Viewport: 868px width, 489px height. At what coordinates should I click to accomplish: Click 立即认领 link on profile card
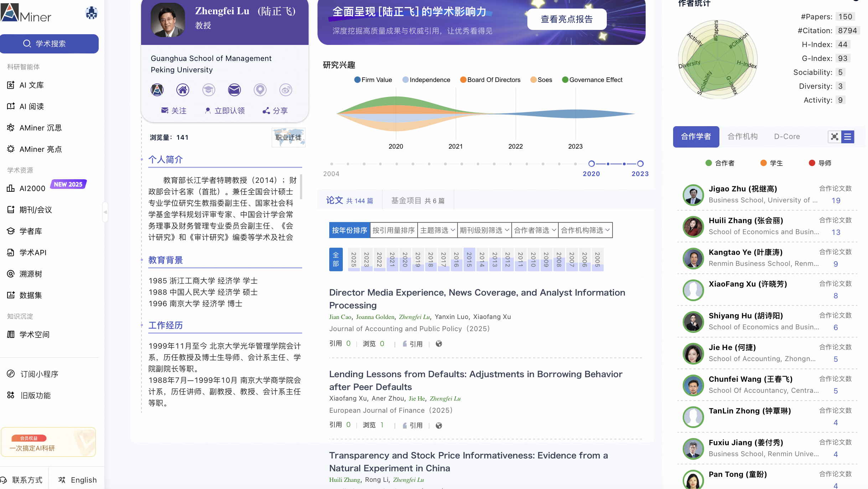tap(225, 111)
